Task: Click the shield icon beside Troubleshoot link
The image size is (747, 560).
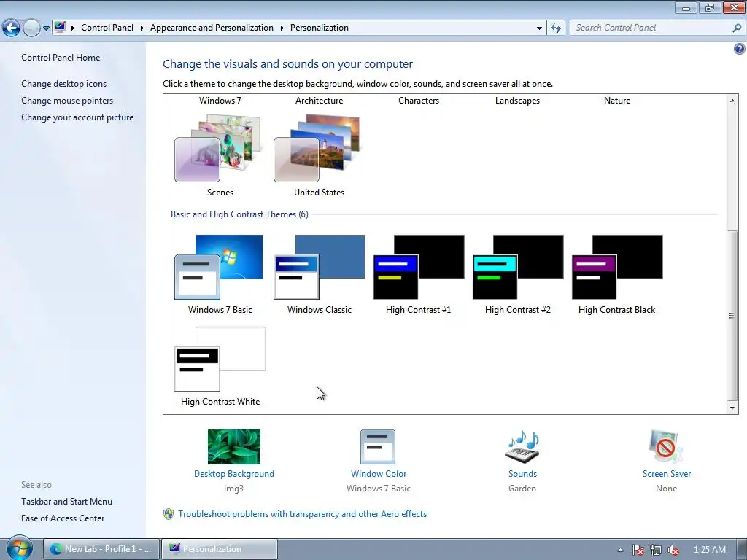Action: tap(169, 514)
